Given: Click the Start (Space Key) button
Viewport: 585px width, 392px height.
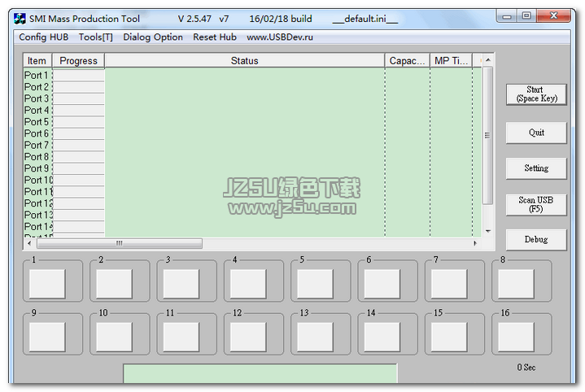Looking at the screenshot, I should coord(536,94).
